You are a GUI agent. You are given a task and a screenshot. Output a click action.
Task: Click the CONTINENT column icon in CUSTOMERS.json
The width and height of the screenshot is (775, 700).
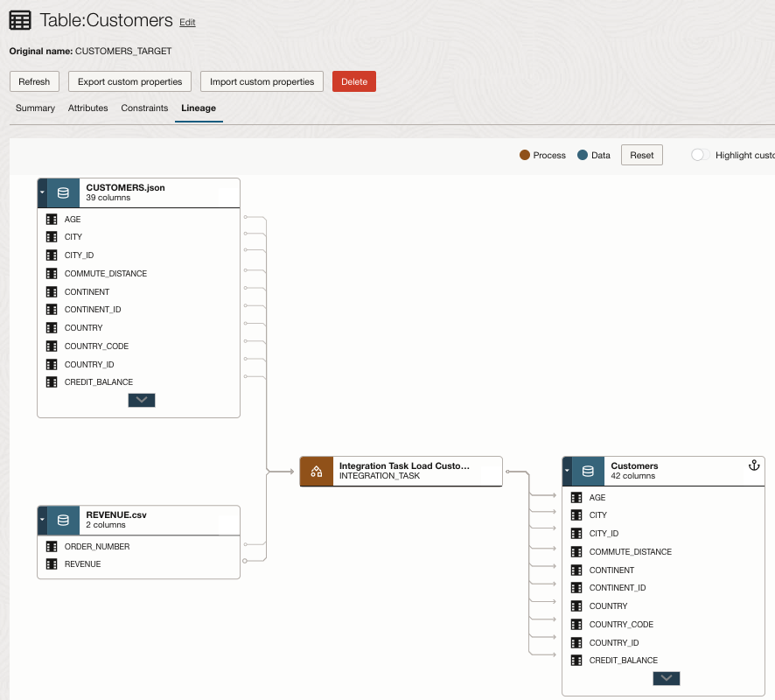point(52,291)
